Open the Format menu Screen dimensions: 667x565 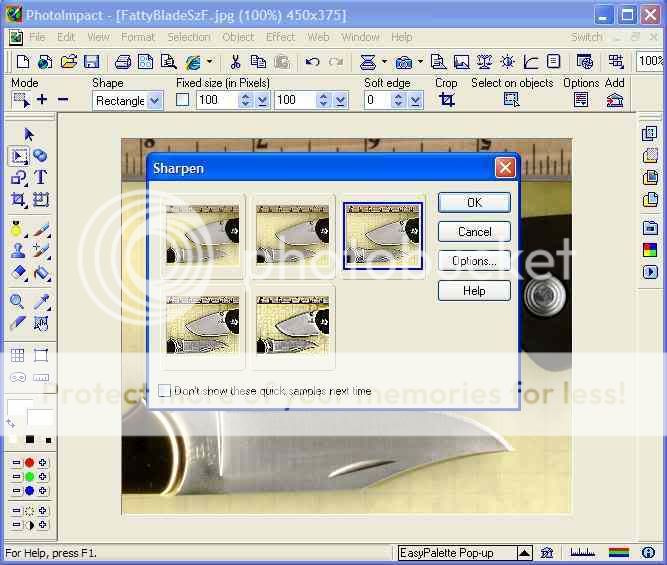click(x=138, y=37)
